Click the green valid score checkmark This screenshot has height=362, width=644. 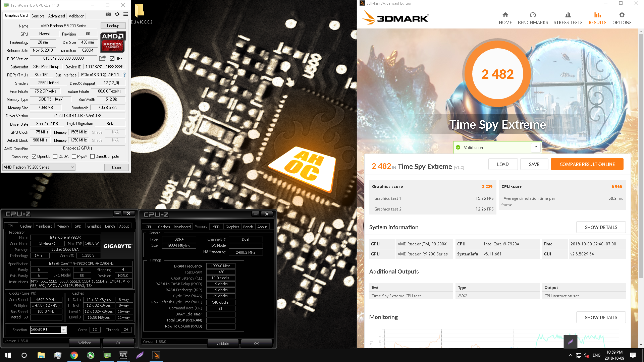pos(458,147)
